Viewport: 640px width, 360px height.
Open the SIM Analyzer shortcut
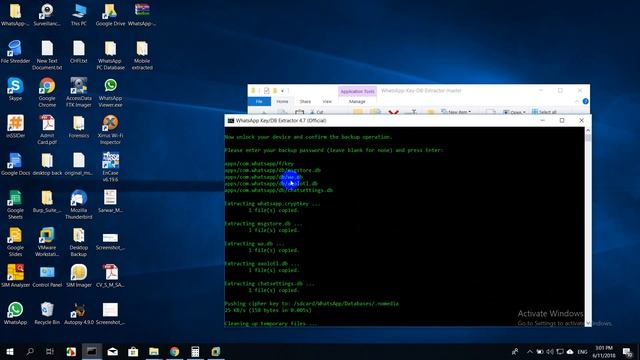(15, 276)
